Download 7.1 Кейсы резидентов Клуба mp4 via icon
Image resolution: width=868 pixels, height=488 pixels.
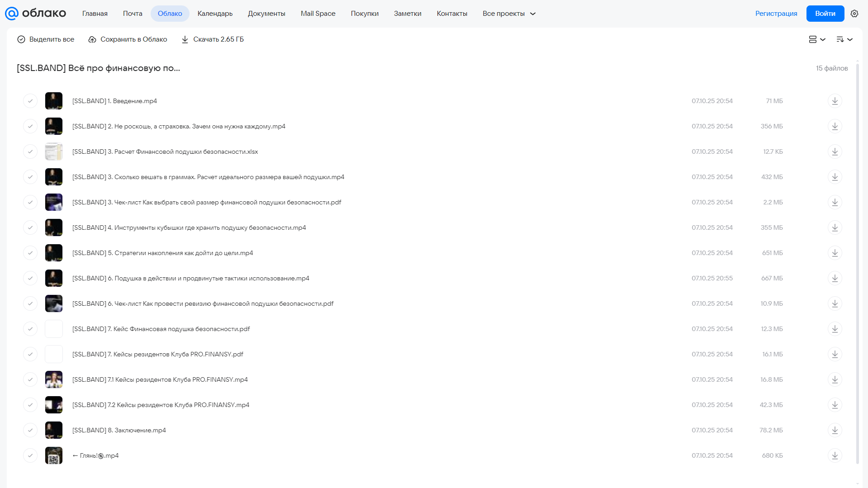(835, 379)
